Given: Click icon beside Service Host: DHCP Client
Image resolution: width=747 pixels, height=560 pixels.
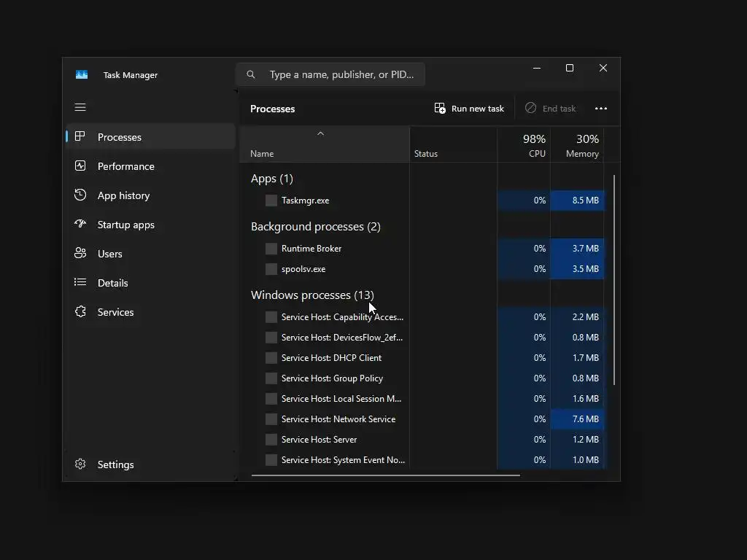Looking at the screenshot, I should tap(271, 357).
